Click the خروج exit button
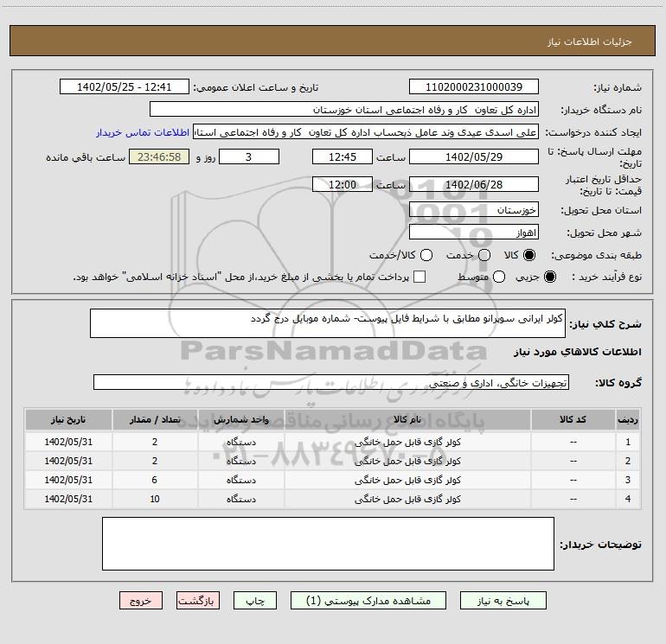Screen dimensions: 666x644 (x=141, y=601)
